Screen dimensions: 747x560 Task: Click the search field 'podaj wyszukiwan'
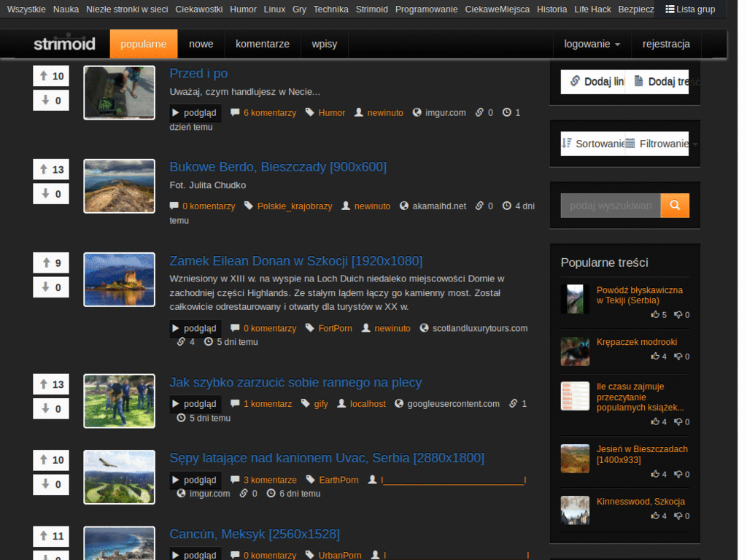click(x=611, y=206)
